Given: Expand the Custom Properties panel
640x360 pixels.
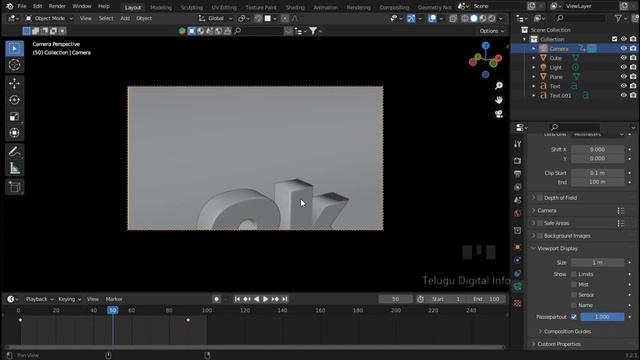Looking at the screenshot, I should [x=533, y=344].
